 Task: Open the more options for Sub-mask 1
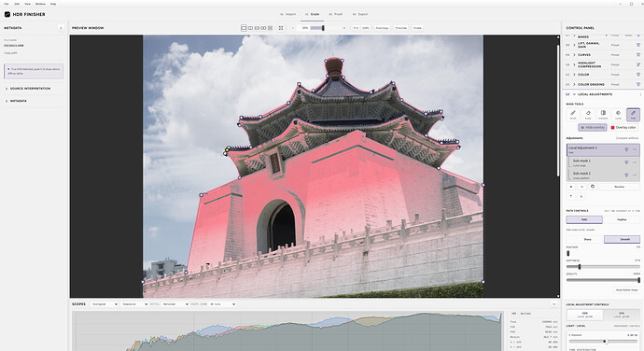coord(635,162)
